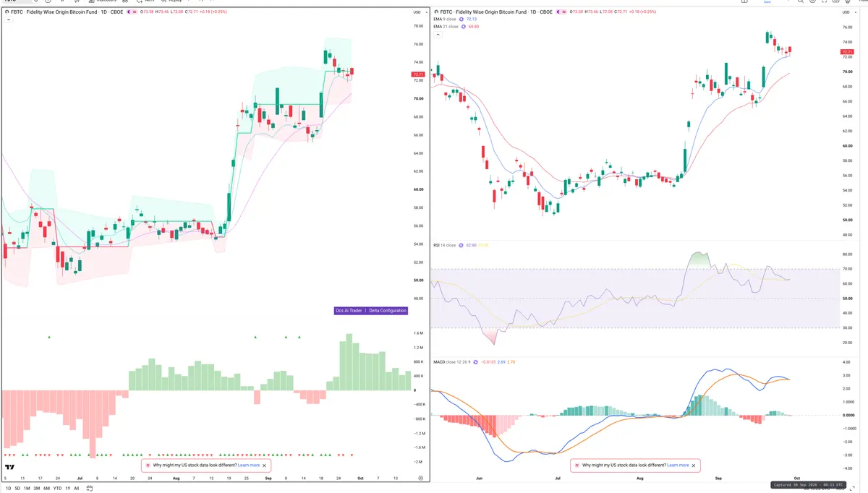
Task: Click the EMA 21 close indicator legend
Action: [x=446, y=27]
